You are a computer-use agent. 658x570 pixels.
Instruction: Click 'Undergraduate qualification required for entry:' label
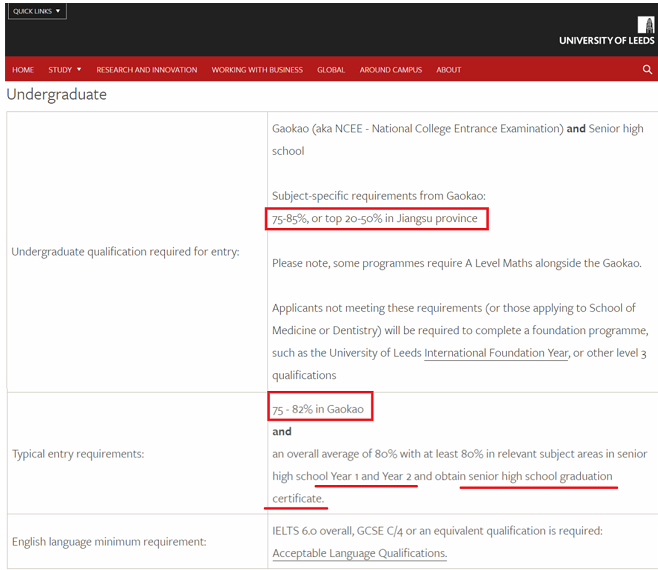click(x=125, y=251)
